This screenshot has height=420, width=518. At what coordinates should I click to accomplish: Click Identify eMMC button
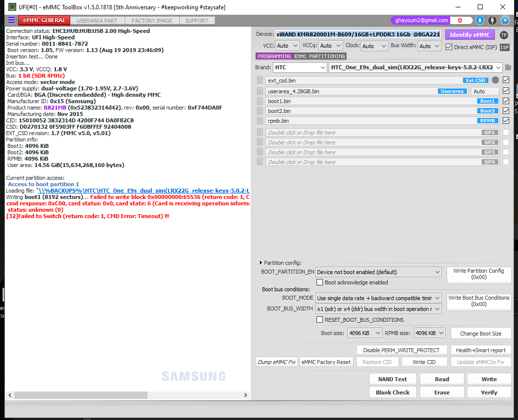coord(470,35)
